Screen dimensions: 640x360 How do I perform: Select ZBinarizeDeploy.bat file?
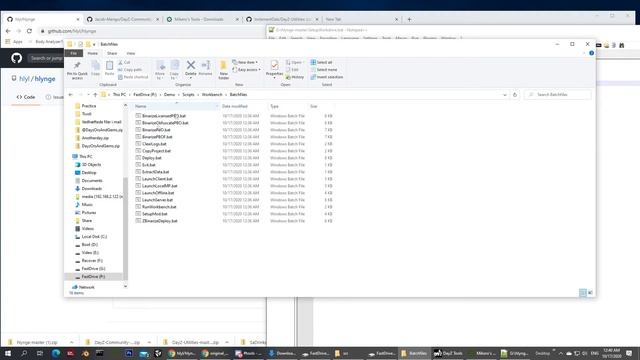pos(160,221)
